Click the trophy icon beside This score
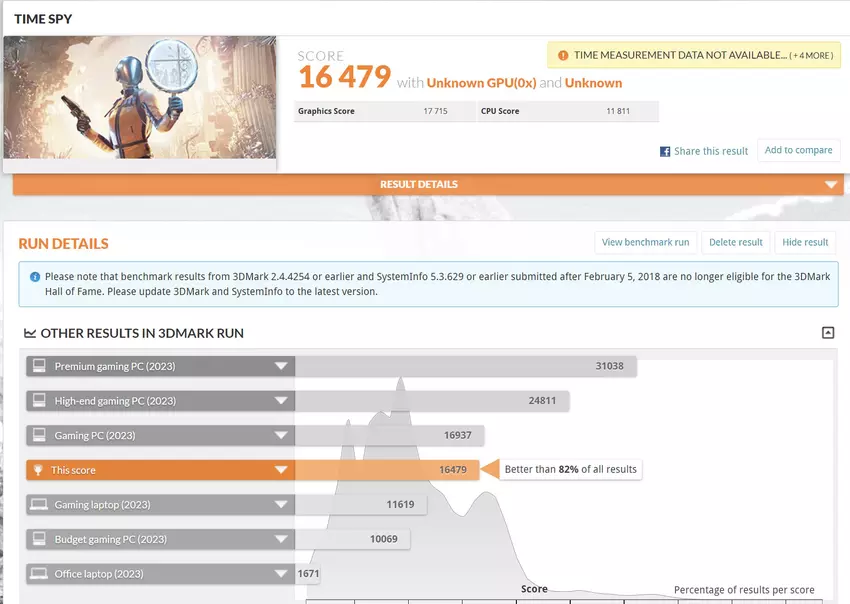The height and width of the screenshot is (604, 850). [39, 470]
